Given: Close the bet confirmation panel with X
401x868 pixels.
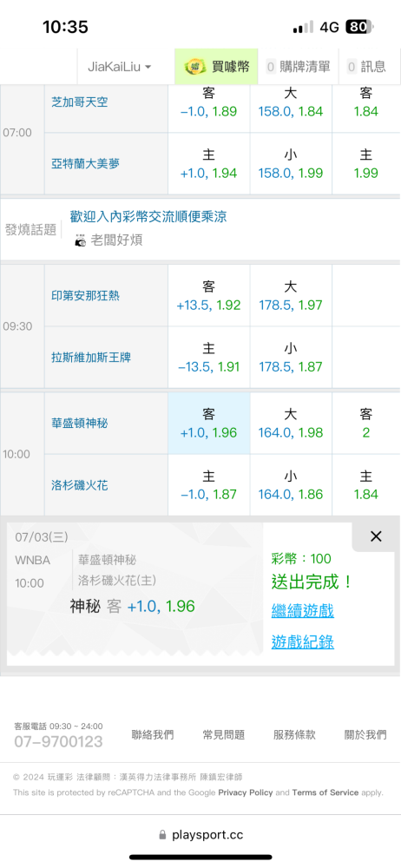Looking at the screenshot, I should [376, 536].
